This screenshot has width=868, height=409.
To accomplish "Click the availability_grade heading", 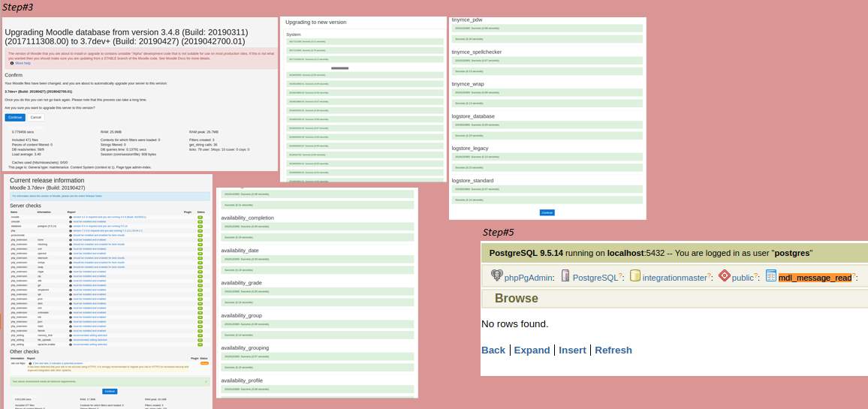I will pyautogui.click(x=241, y=283).
